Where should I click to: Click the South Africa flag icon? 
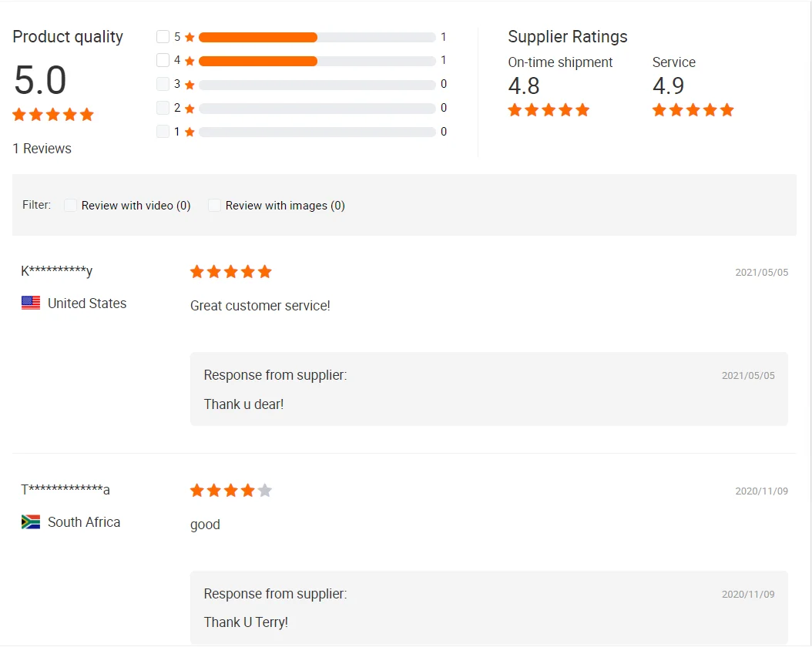tap(31, 522)
